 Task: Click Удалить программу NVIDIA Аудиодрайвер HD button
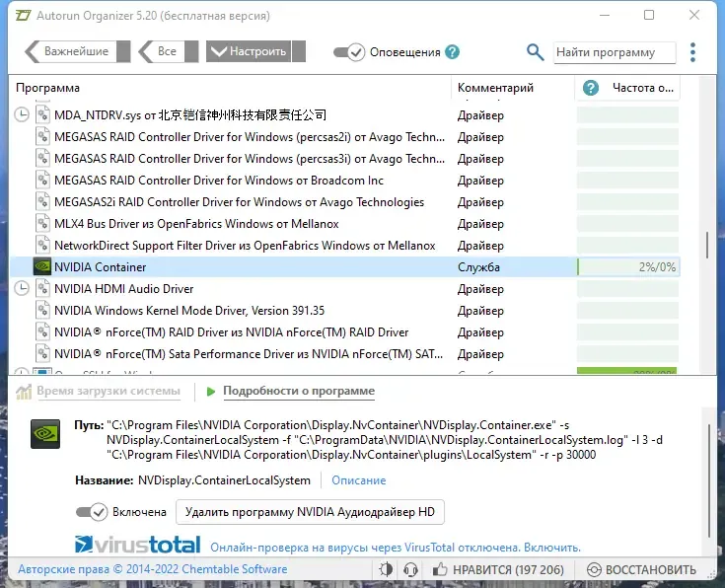(310, 512)
